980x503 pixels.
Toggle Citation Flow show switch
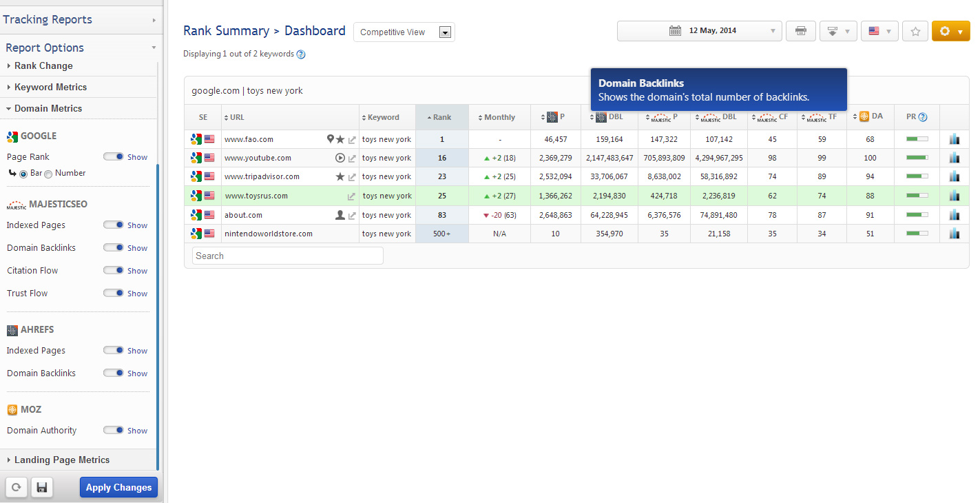click(x=113, y=270)
